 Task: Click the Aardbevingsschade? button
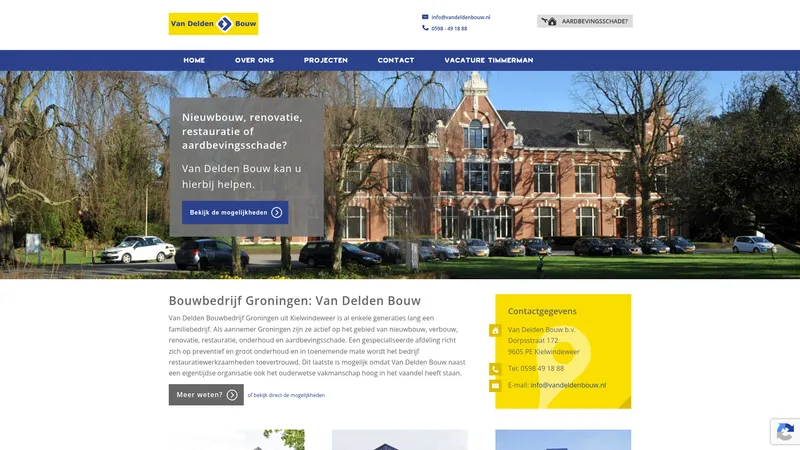(585, 21)
